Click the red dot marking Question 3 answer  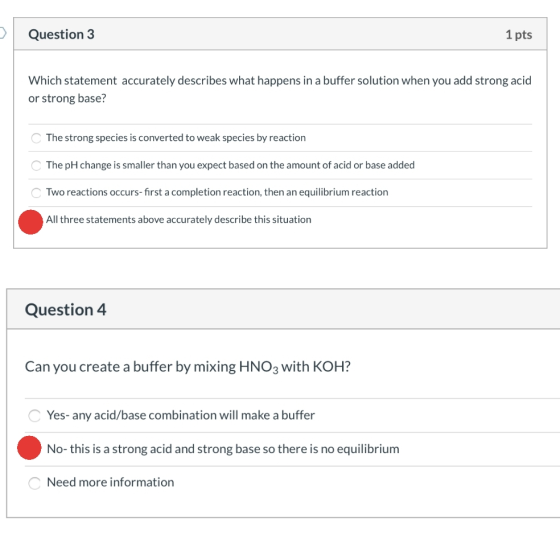[x=31, y=222]
